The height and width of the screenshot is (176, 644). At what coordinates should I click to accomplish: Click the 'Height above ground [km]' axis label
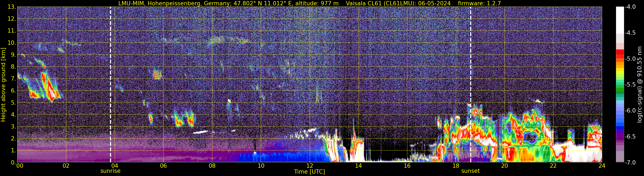[x=3, y=85]
